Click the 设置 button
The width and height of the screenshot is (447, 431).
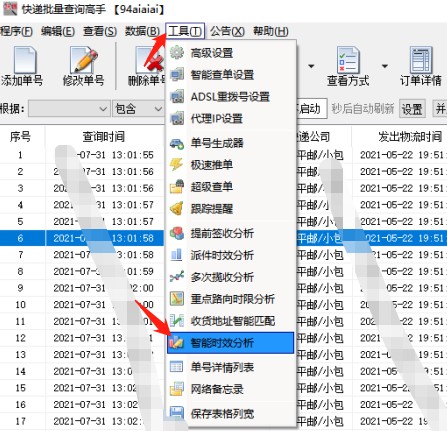tap(412, 109)
